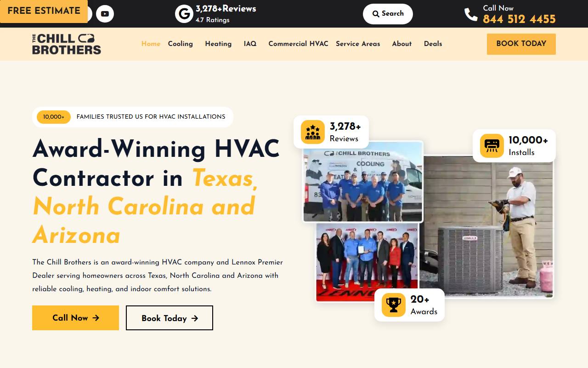This screenshot has width=588, height=368.
Task: Click the '4.7 Ratings' text
Action: 213,20
